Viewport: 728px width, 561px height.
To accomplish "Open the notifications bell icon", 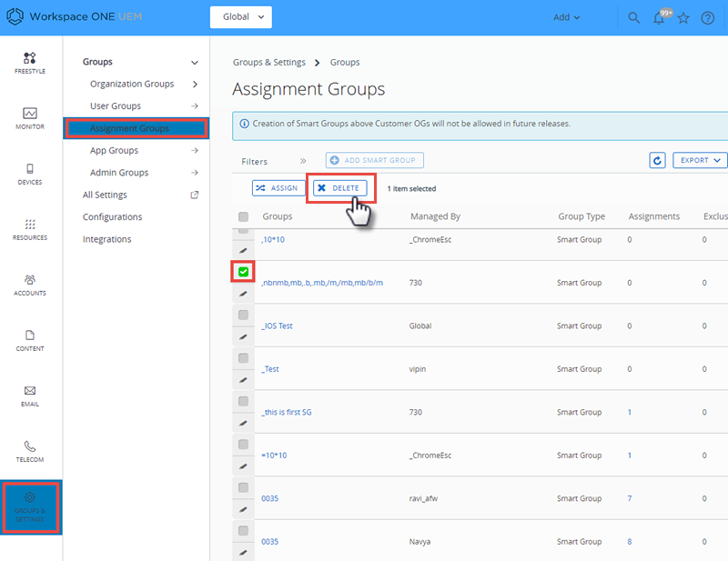I will point(659,17).
